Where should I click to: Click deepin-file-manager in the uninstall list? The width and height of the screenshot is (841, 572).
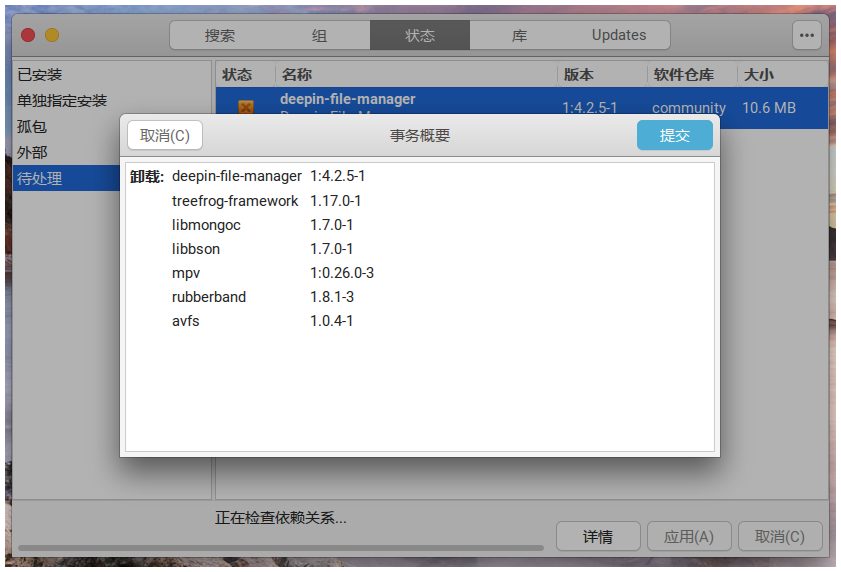237,176
